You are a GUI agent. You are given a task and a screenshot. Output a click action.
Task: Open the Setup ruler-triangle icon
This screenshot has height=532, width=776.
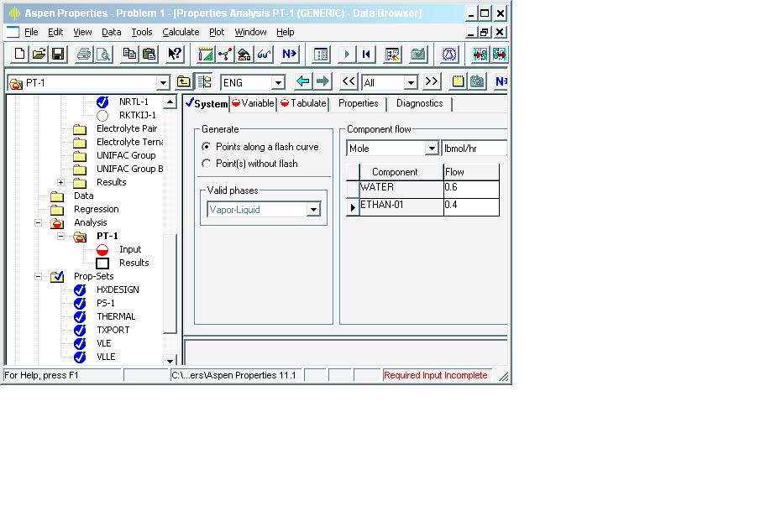206,55
